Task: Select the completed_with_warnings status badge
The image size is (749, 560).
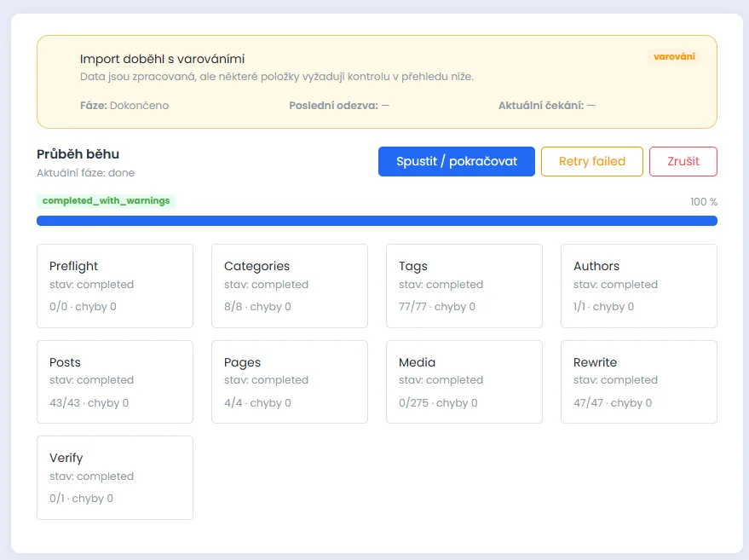Action: coord(106,200)
